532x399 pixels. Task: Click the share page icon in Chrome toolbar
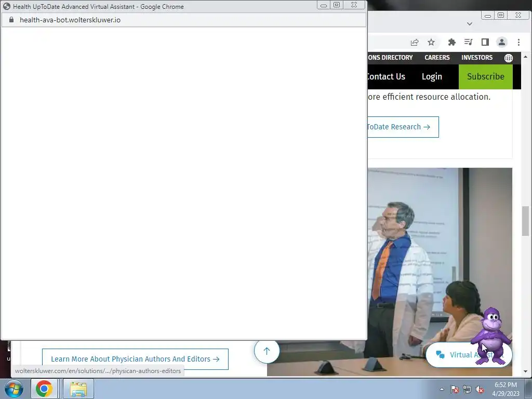414,43
